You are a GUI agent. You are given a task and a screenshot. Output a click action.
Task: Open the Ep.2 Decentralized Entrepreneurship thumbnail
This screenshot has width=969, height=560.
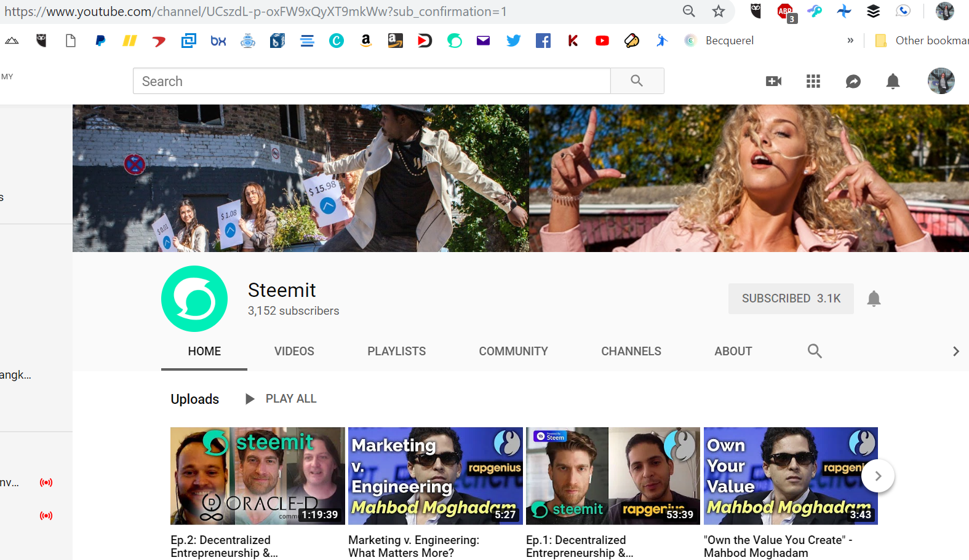[258, 476]
